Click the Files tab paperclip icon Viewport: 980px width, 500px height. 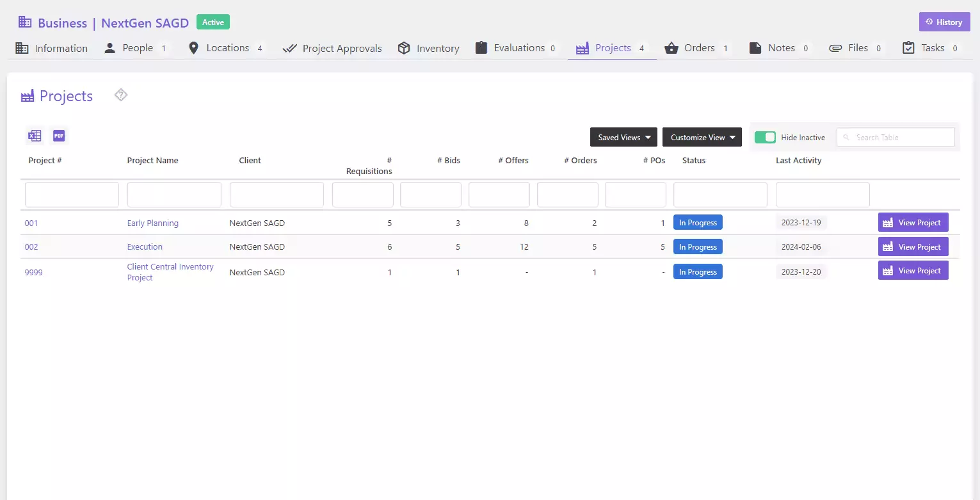click(835, 48)
